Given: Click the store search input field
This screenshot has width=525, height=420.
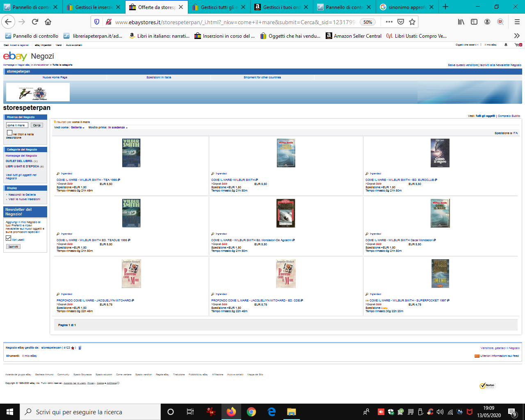Looking at the screenshot, I should click(17, 125).
